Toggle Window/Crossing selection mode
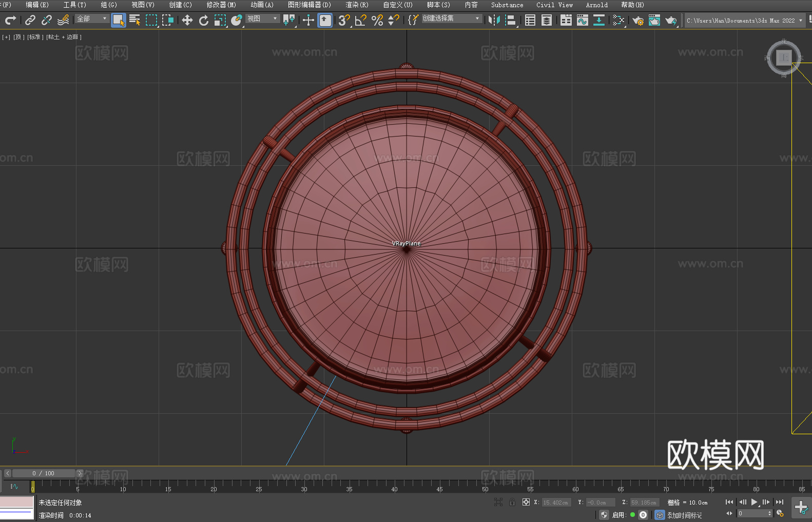The height and width of the screenshot is (522, 812). coord(168,20)
